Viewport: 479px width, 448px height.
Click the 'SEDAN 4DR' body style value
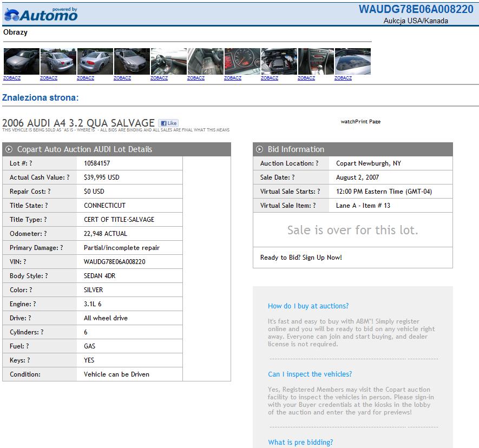pos(100,276)
